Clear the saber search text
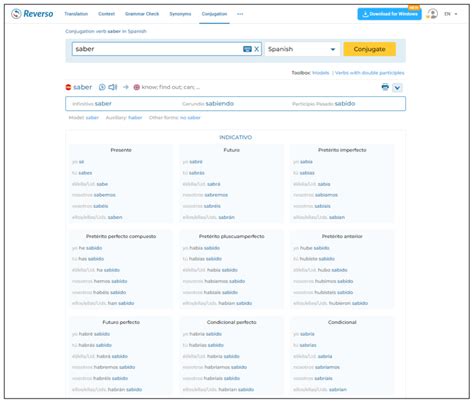The image size is (474, 403). point(257,49)
